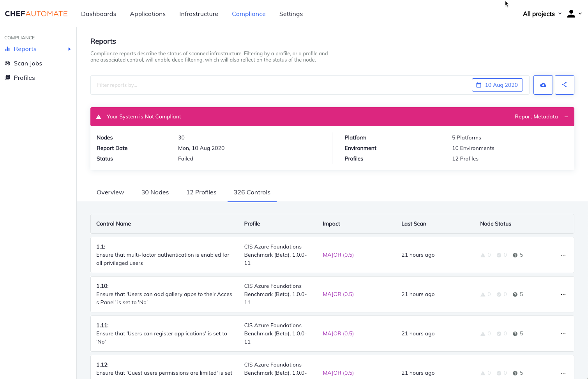Go to the Infrastructure menu
588x379 pixels.
pos(198,14)
